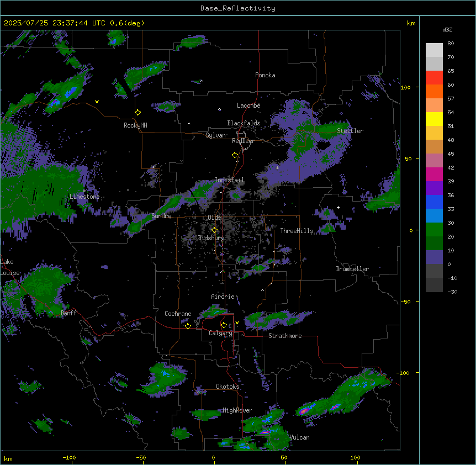Viewport: 476px width, 465px height.
Task: Click the Calgary city label
Action: pos(220,333)
